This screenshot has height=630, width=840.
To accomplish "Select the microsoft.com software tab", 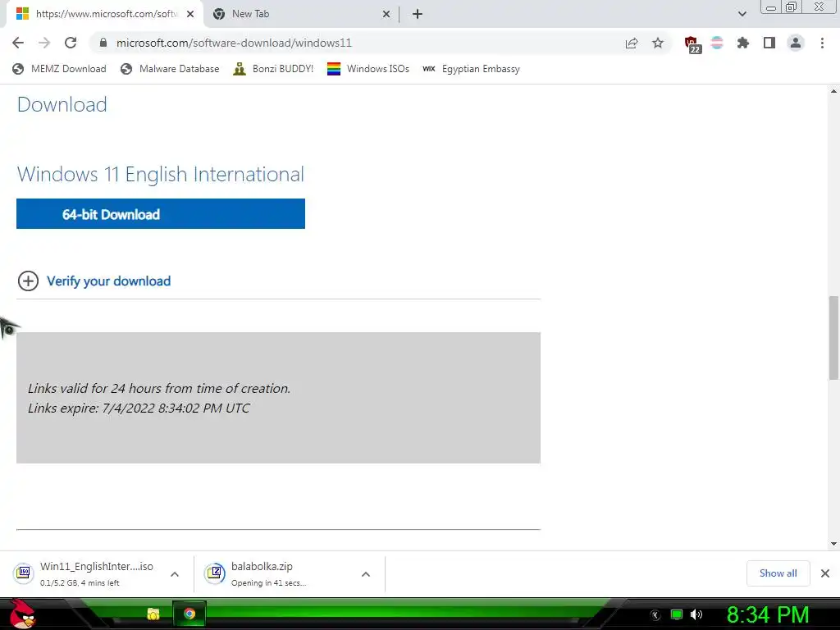I will pyautogui.click(x=105, y=14).
